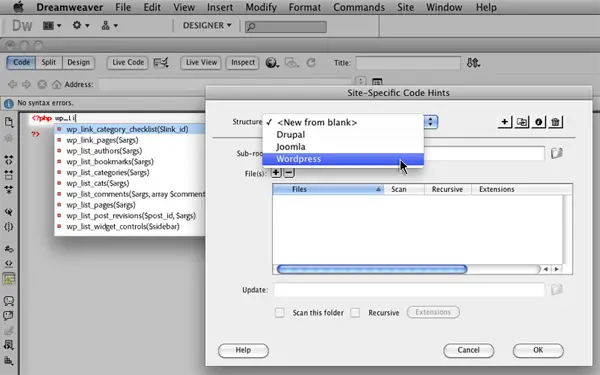Image resolution: width=600 pixels, height=375 pixels.
Task: Click the create new structure plus icon
Action: tap(504, 122)
